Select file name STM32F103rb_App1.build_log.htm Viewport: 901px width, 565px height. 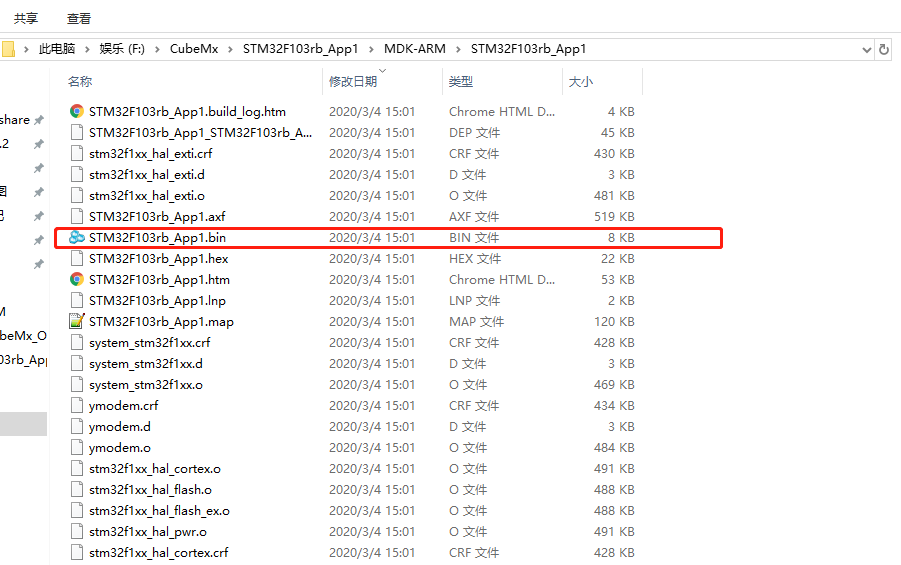187,112
